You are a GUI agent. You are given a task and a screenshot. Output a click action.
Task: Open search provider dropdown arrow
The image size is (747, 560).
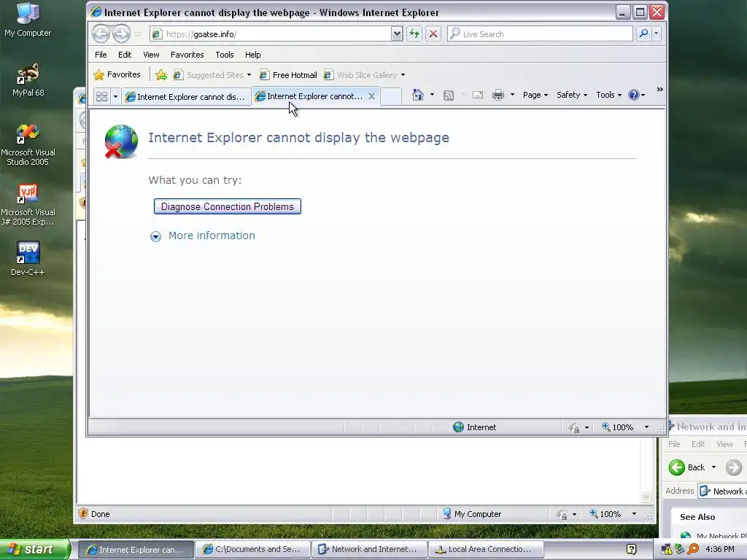[x=656, y=34]
